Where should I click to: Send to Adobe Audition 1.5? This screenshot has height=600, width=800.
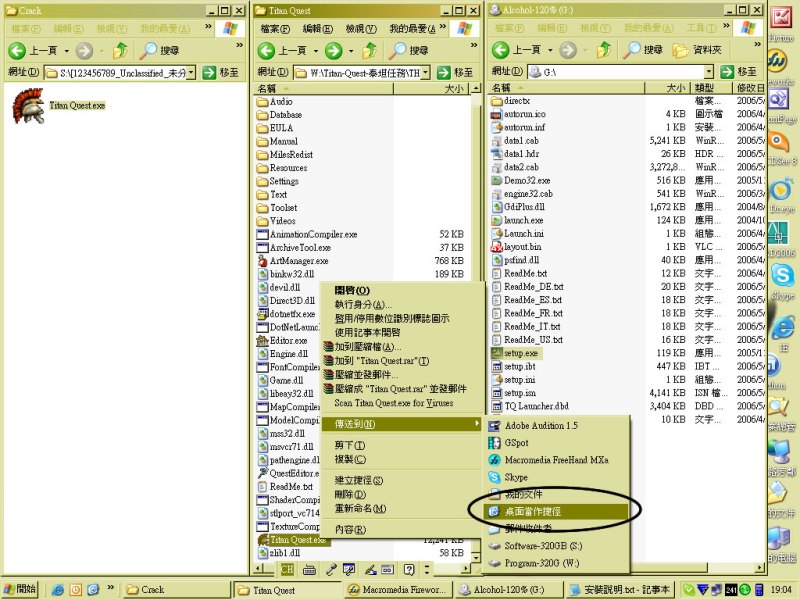[x=557, y=426]
